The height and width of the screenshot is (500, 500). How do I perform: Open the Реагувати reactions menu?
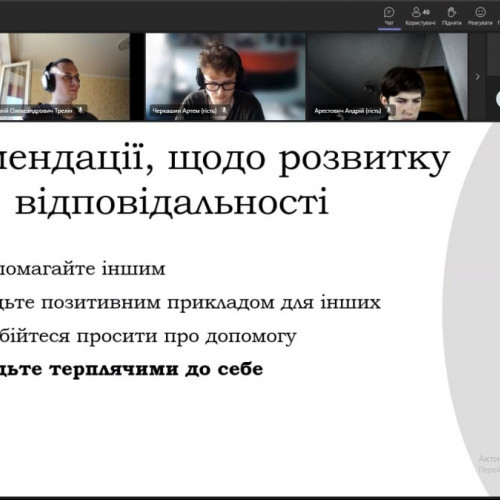coord(480,16)
